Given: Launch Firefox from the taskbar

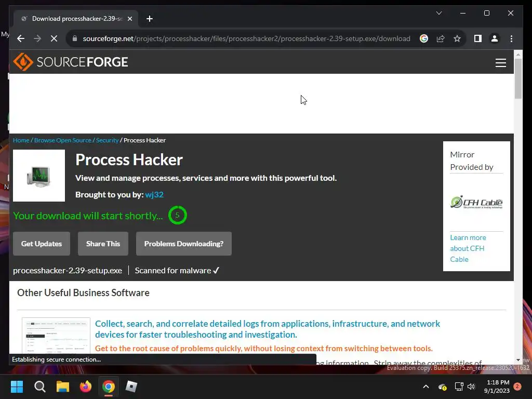Looking at the screenshot, I should point(86,387).
